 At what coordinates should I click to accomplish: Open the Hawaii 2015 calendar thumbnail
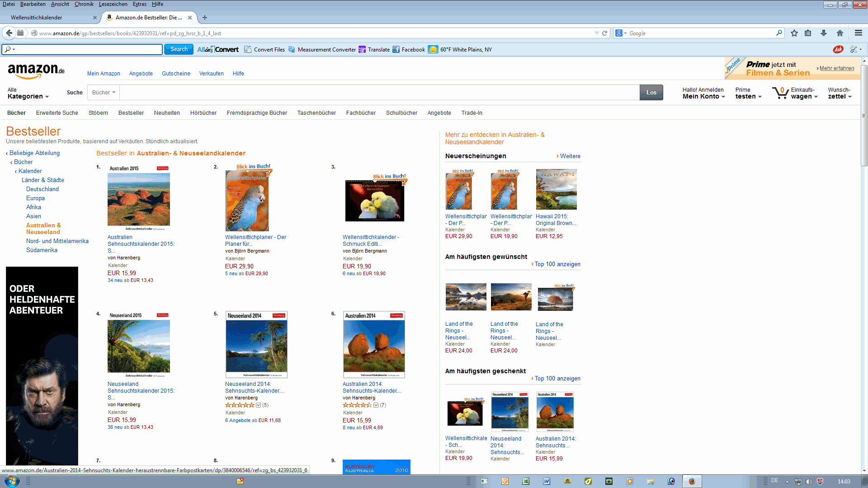pos(556,189)
